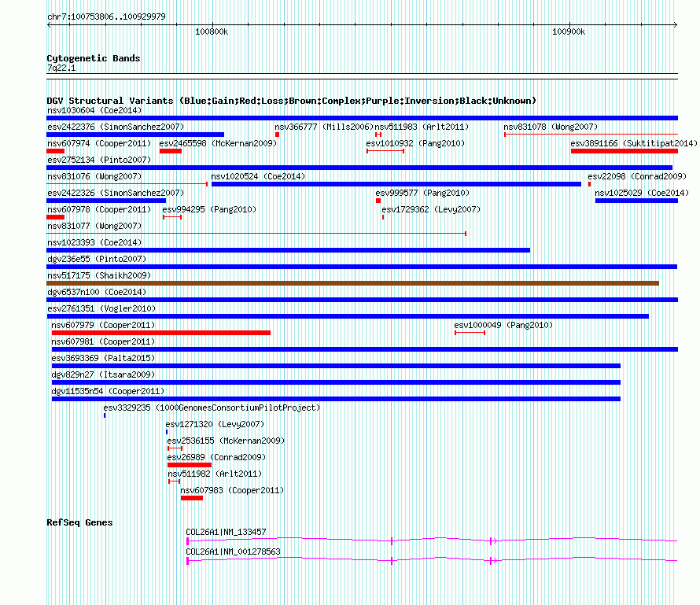Click nsv607974 (Cooper2011) label

click(x=99, y=143)
